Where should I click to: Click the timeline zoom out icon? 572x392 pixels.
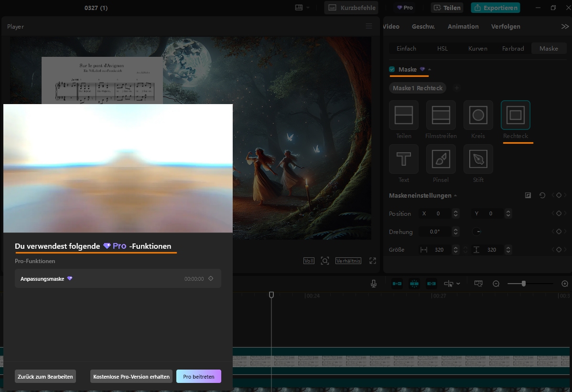(x=496, y=284)
